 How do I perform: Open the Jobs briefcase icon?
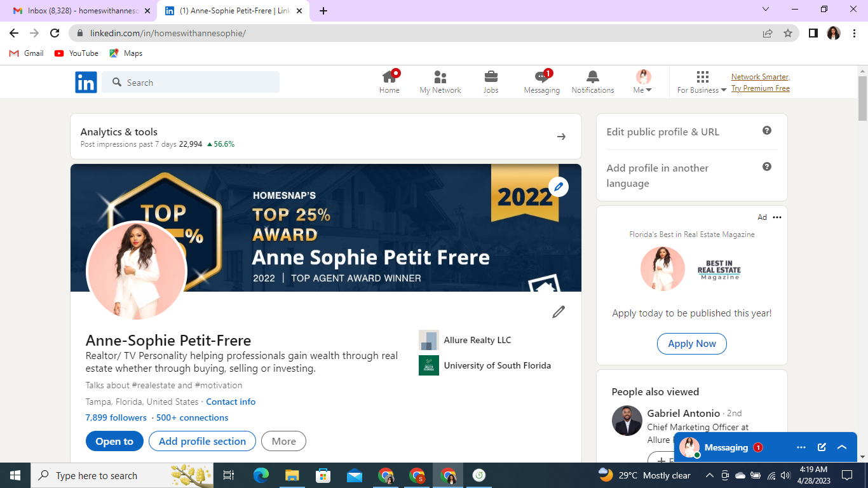pos(491,77)
